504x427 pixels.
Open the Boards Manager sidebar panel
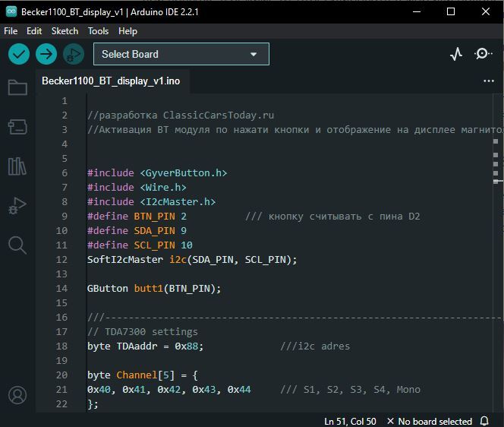tap(17, 127)
